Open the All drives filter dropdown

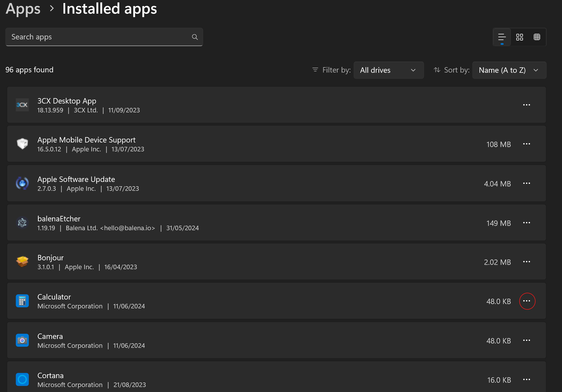389,70
